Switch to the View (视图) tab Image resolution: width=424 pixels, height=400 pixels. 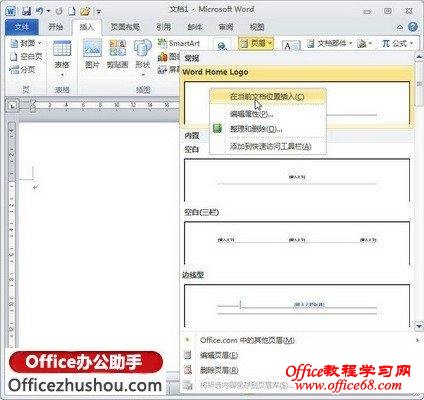click(257, 27)
